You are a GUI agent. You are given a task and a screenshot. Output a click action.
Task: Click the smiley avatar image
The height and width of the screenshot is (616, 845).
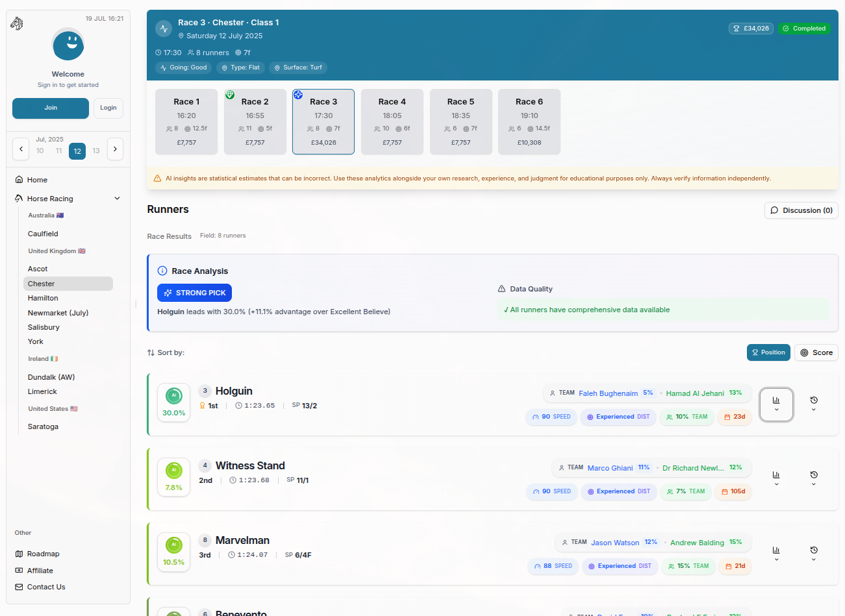click(x=68, y=45)
